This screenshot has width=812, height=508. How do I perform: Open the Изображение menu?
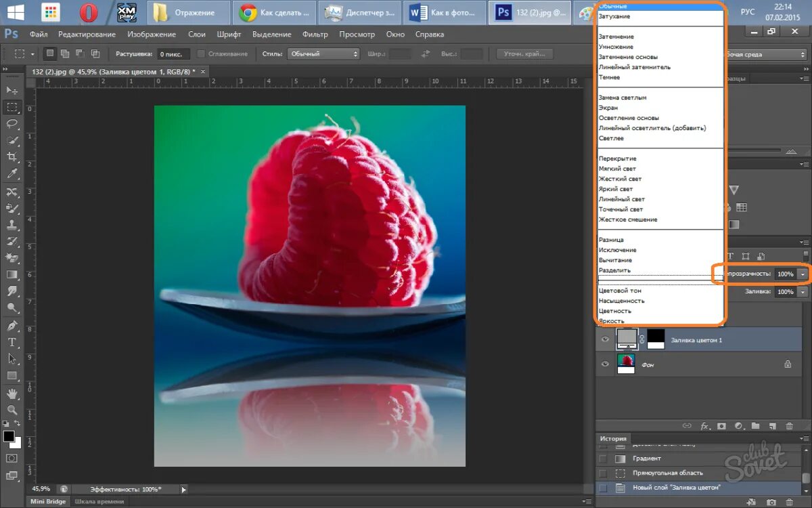(152, 34)
